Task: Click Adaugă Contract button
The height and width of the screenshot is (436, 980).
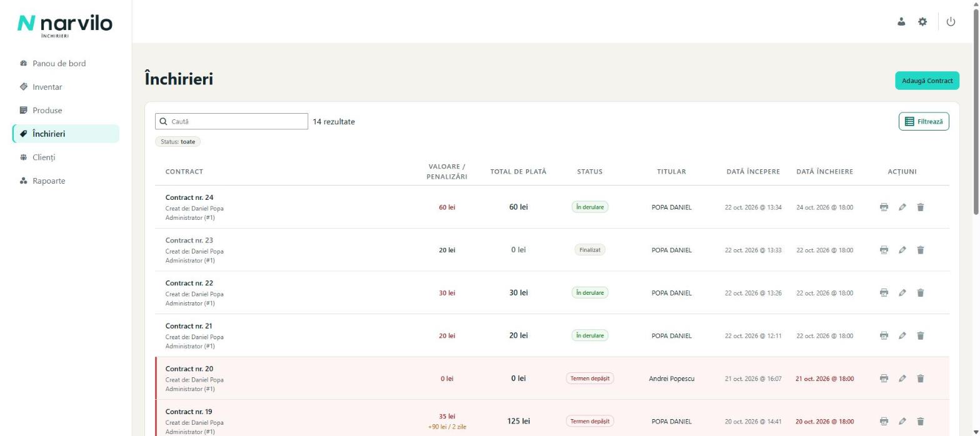Action: pos(927,81)
